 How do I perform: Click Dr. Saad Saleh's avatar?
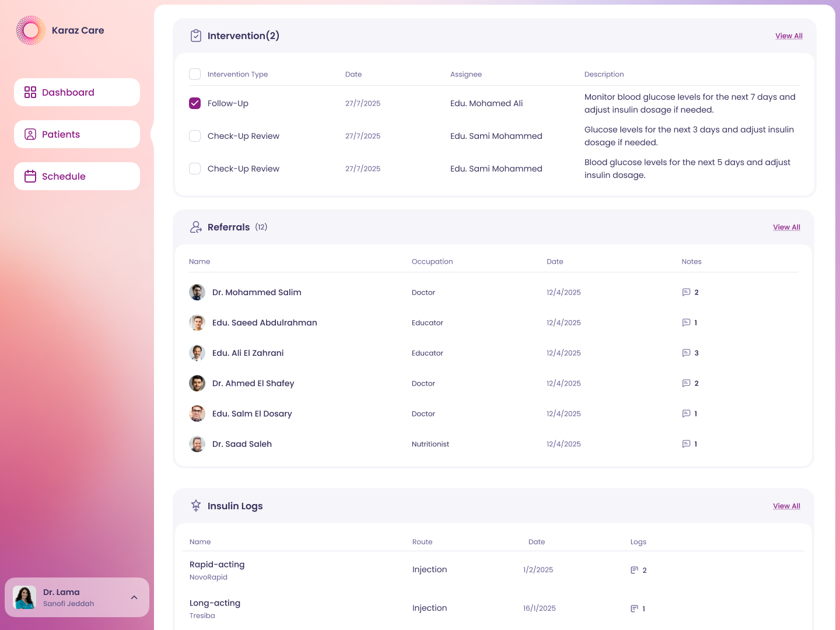point(197,444)
